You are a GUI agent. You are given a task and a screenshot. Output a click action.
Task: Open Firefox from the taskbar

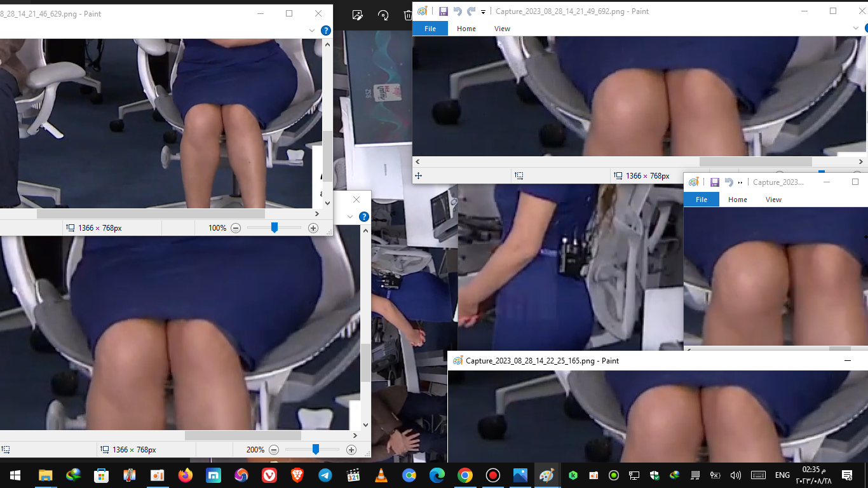pyautogui.click(x=186, y=475)
